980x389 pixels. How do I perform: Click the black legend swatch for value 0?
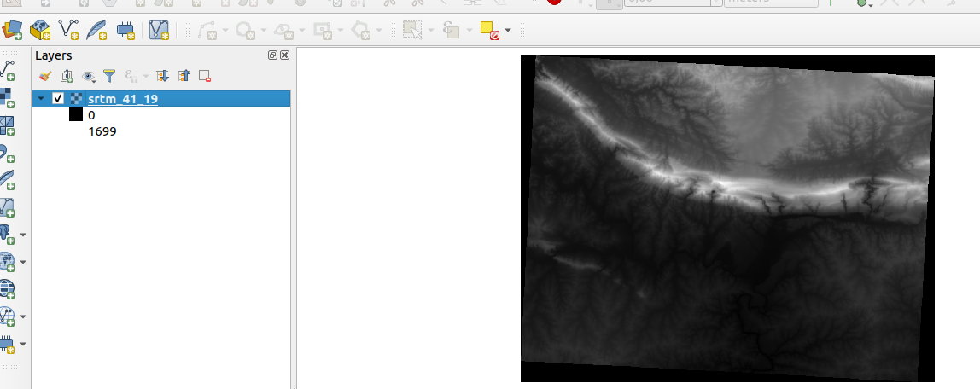coord(76,115)
